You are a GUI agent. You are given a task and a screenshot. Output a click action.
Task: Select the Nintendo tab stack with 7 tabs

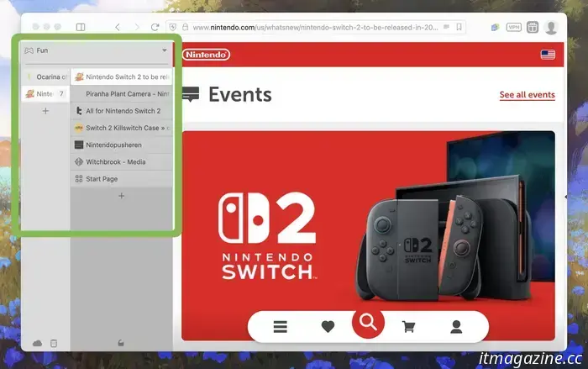pos(45,94)
